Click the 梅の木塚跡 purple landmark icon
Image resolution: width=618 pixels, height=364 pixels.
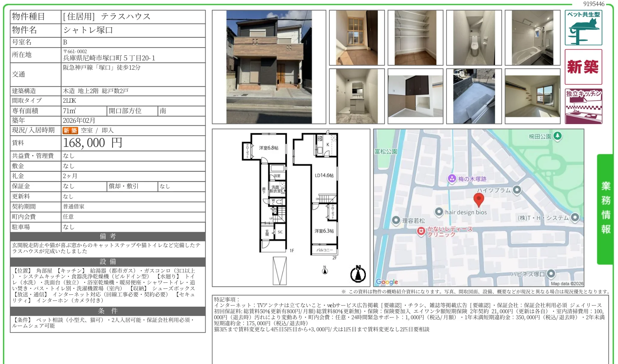(x=452, y=179)
